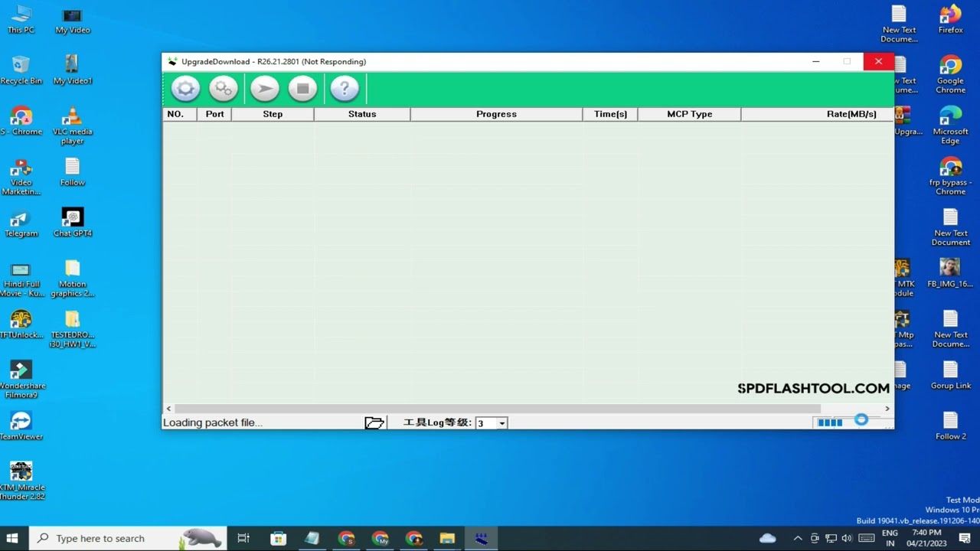Image resolution: width=980 pixels, height=551 pixels.
Task: Click the Status column header
Action: [x=362, y=114]
